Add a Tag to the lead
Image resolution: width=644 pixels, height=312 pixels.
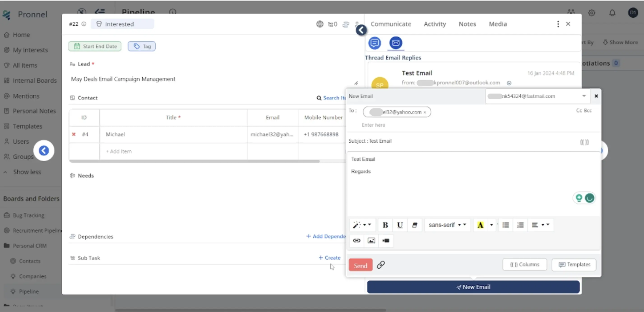[x=141, y=46]
